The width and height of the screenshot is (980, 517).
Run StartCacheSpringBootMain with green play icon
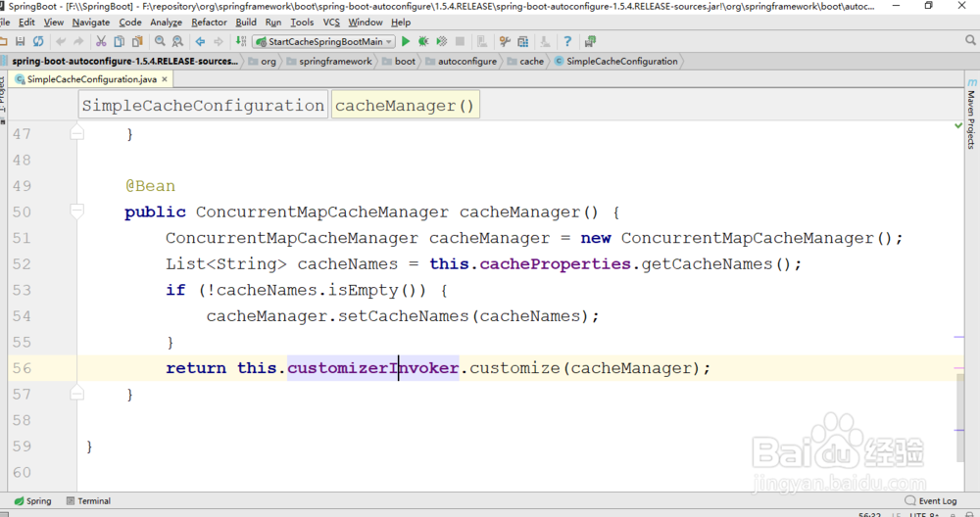click(x=406, y=41)
